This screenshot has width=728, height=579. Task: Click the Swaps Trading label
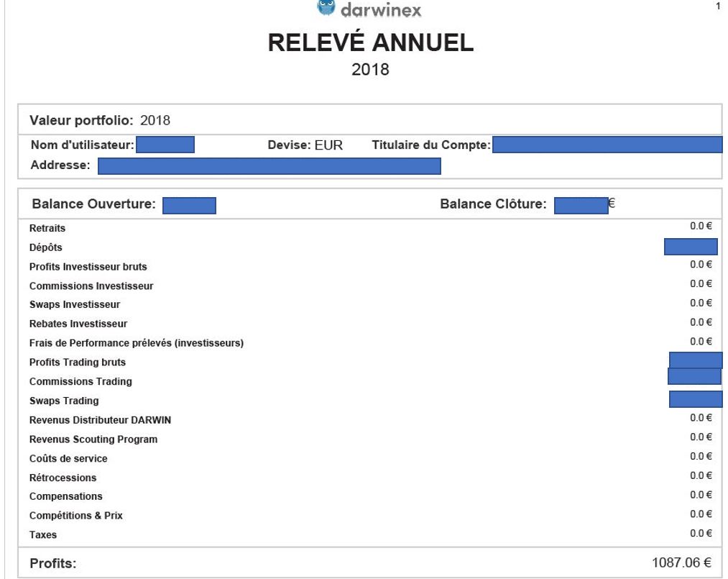click(x=64, y=401)
